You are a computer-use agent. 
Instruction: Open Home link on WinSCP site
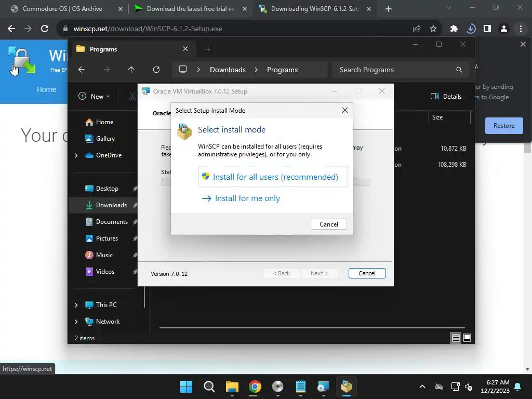click(x=46, y=89)
